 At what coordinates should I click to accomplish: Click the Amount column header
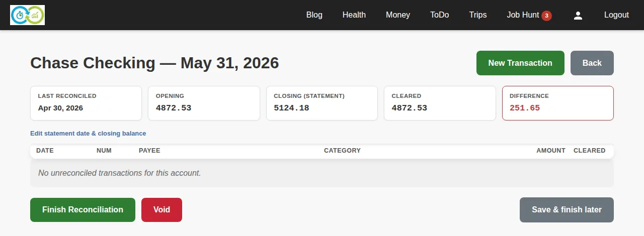pyautogui.click(x=551, y=151)
